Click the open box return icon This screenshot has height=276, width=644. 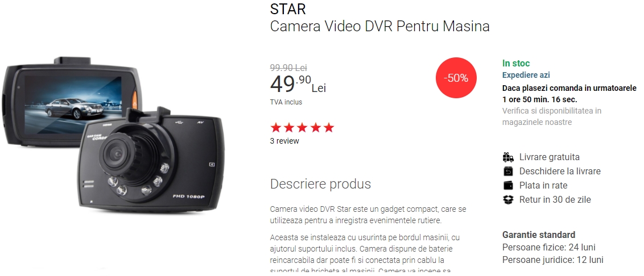tap(508, 200)
